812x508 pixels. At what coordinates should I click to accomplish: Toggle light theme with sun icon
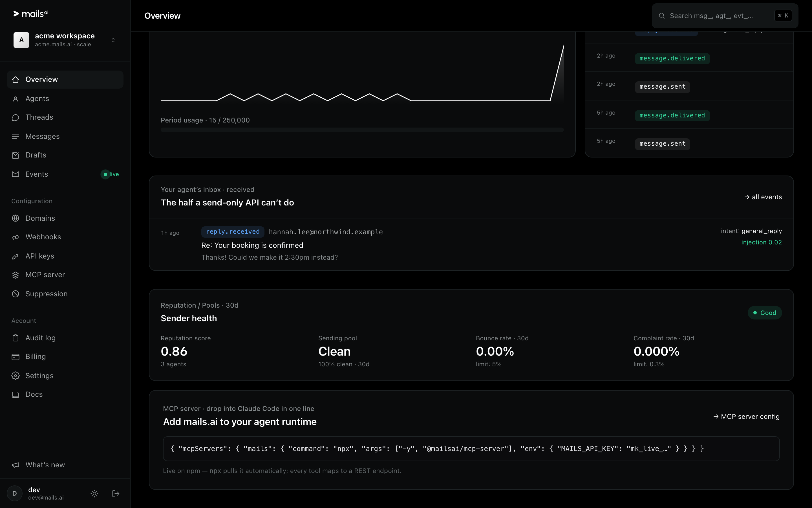(x=94, y=494)
